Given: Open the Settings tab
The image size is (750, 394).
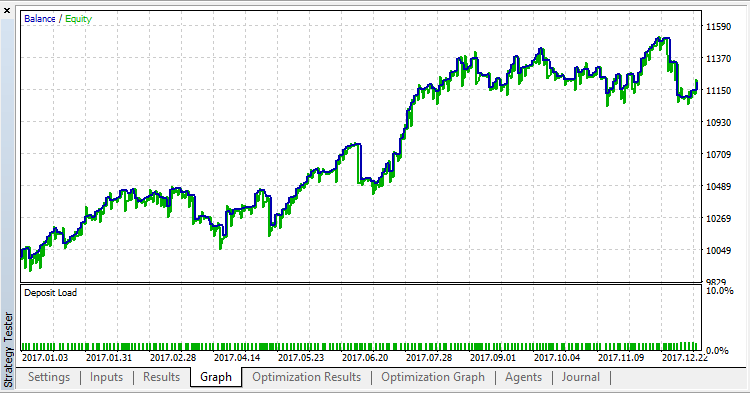Looking at the screenshot, I should (49, 377).
